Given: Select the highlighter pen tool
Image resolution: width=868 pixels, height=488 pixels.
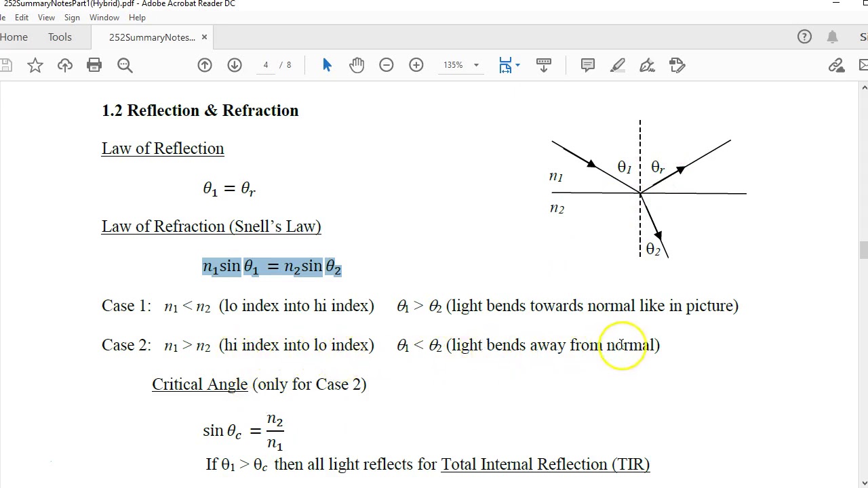Looking at the screenshot, I should (x=618, y=65).
